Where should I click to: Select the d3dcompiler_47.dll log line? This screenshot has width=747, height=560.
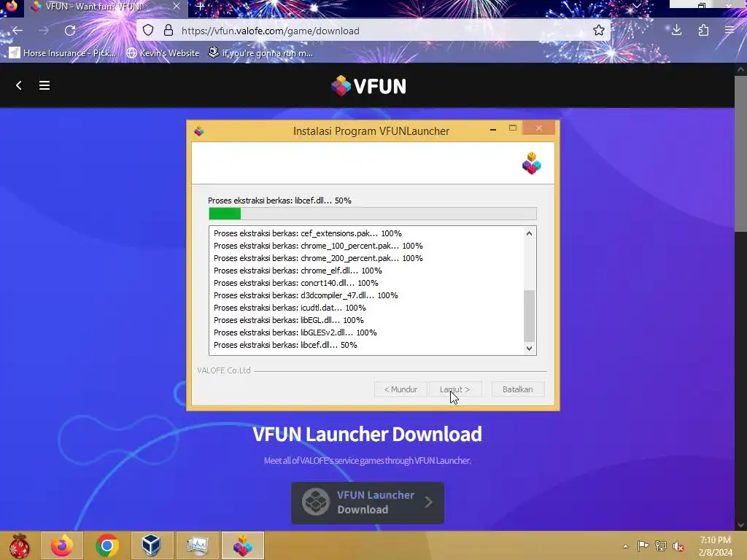coord(306,295)
